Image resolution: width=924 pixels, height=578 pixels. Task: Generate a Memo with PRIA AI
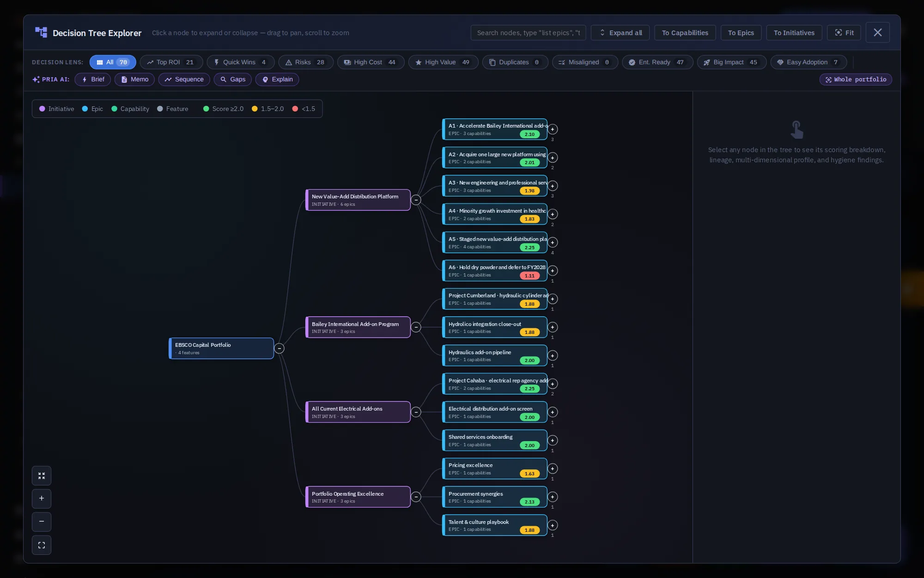pos(134,80)
